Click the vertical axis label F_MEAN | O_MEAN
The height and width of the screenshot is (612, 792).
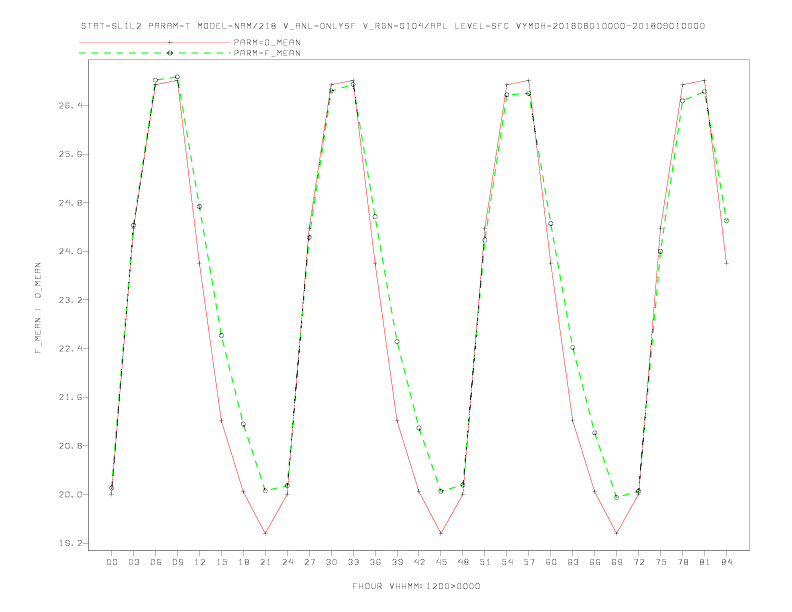pos(38,308)
